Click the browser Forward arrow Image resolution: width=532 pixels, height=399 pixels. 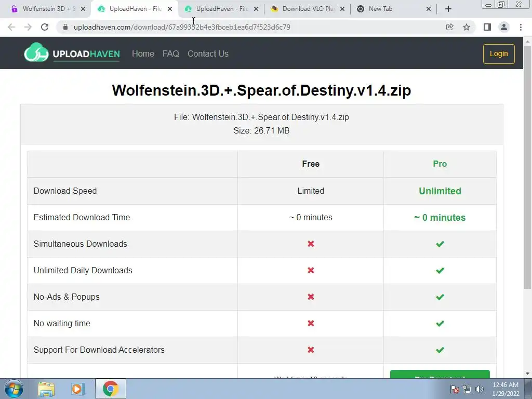(28, 27)
